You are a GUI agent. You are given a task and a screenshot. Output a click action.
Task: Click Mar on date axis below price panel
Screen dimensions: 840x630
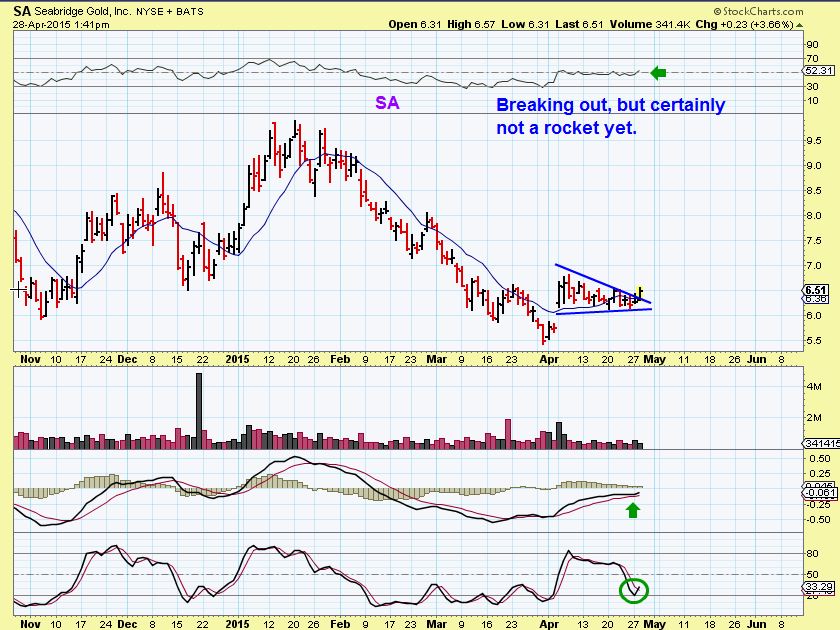(437, 359)
